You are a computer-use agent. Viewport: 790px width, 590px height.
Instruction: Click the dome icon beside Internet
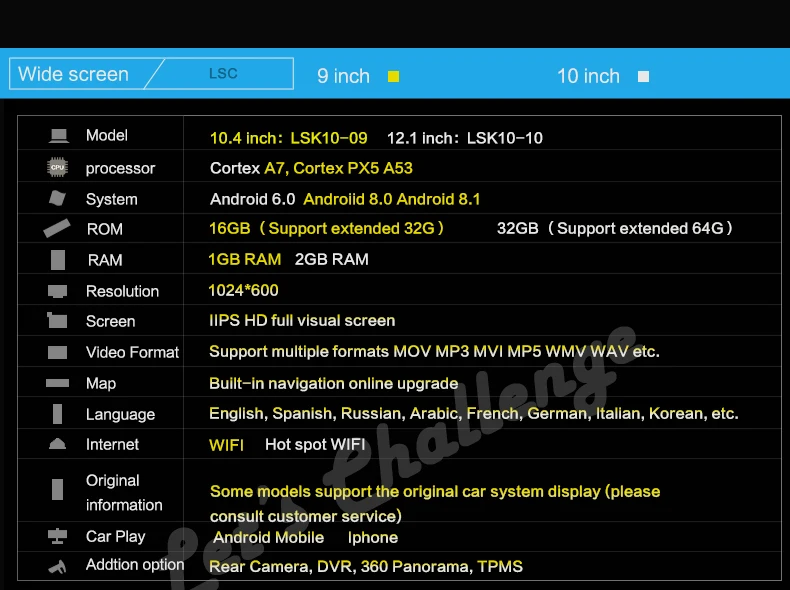click(x=57, y=444)
